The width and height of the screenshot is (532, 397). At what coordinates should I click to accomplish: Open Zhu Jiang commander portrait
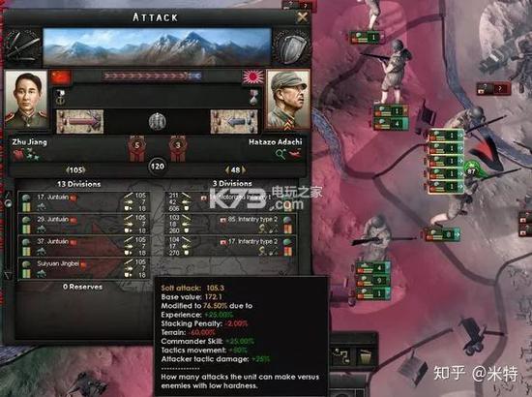pos(26,100)
